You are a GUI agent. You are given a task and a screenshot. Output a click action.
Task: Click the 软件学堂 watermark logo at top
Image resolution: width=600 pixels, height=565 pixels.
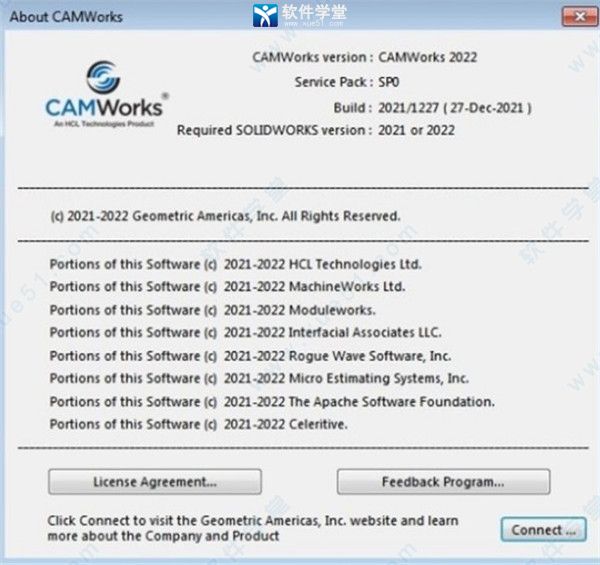(x=299, y=15)
